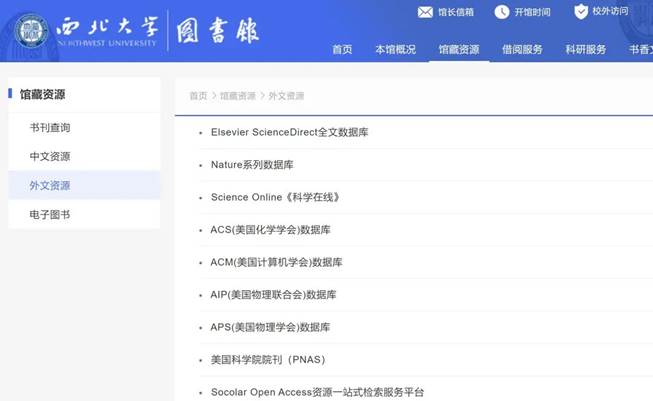653x401 pixels.
Task: Open the 借阅服务 navigation menu
Action: (522, 50)
